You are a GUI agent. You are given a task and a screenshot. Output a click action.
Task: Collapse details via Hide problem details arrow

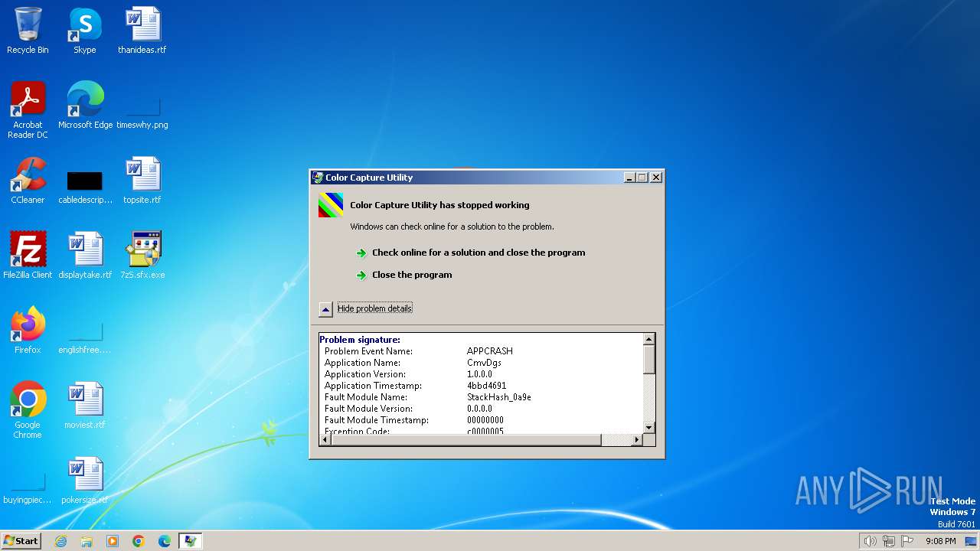point(325,309)
